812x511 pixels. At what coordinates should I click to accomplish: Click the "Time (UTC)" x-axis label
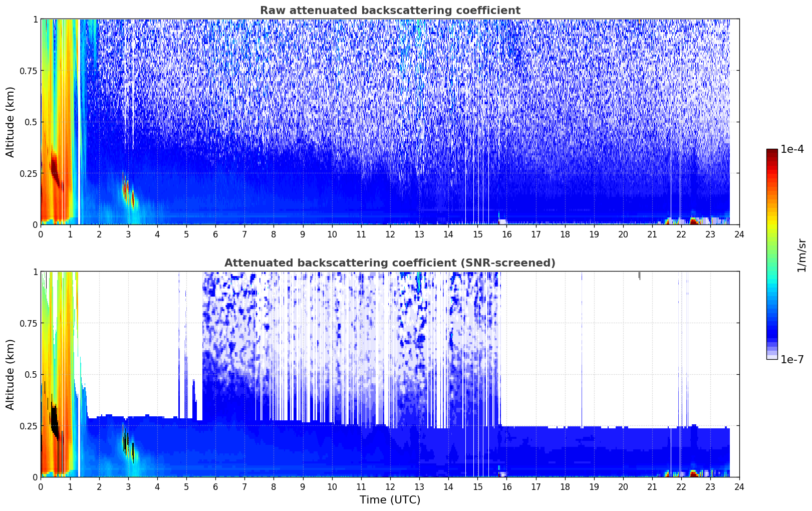click(x=390, y=500)
